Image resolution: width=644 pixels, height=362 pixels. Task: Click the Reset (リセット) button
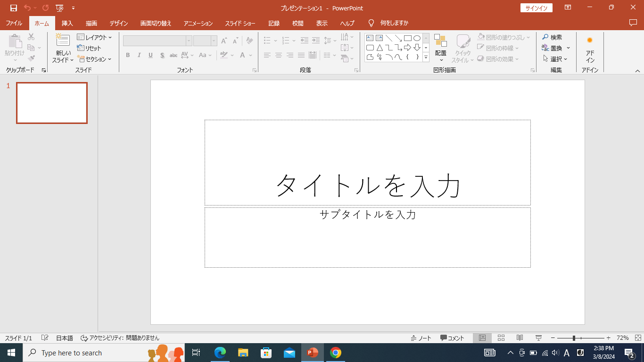pos(90,48)
